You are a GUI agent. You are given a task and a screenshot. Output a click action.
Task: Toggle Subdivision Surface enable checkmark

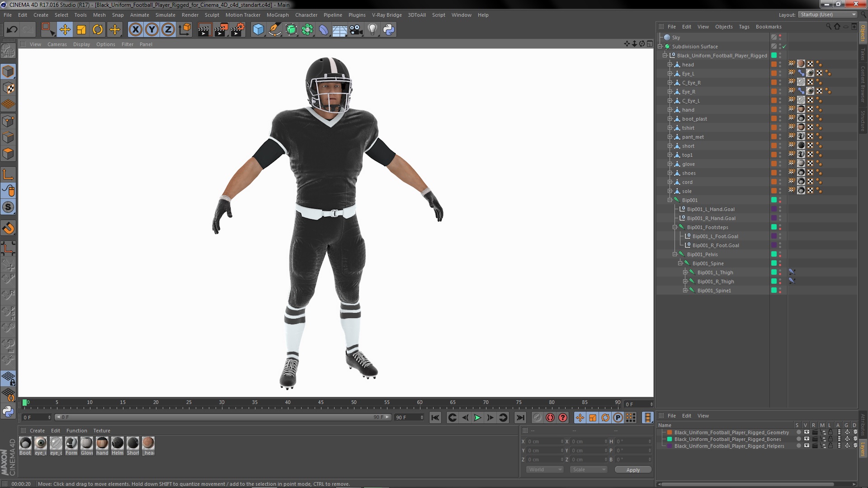point(784,47)
